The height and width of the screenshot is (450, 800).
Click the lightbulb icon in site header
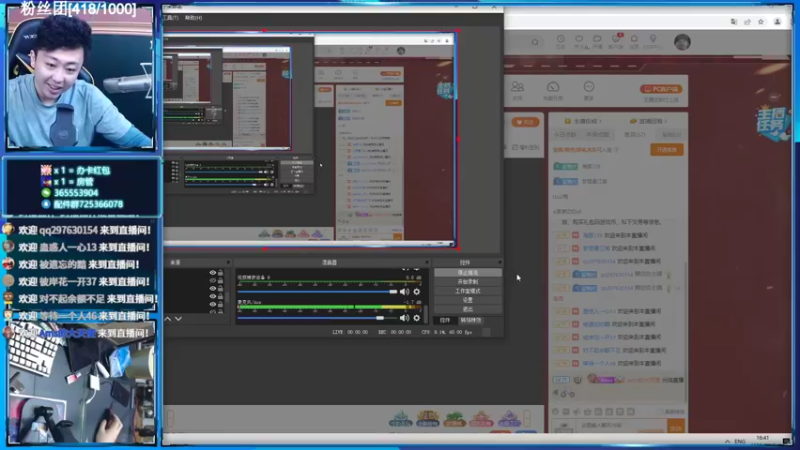653,41
